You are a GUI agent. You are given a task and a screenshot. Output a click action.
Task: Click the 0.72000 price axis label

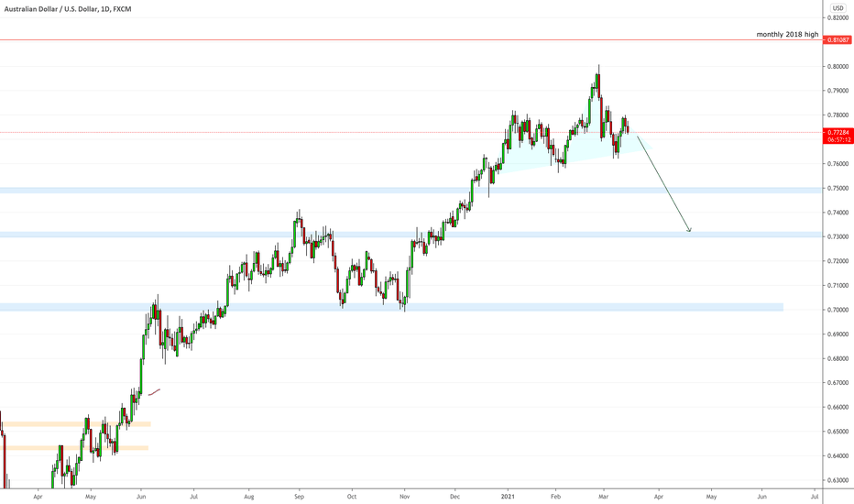point(838,261)
